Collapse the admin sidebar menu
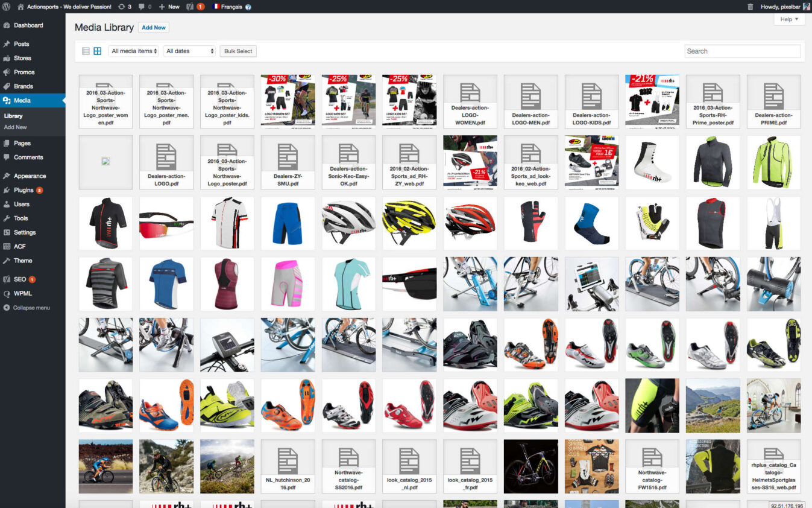The width and height of the screenshot is (812, 508). coord(28,308)
